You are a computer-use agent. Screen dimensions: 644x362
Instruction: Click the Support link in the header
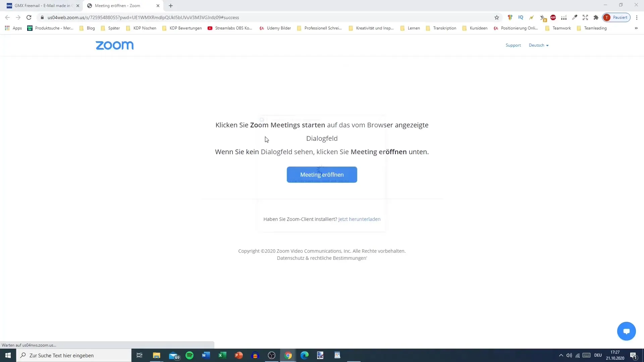click(513, 45)
